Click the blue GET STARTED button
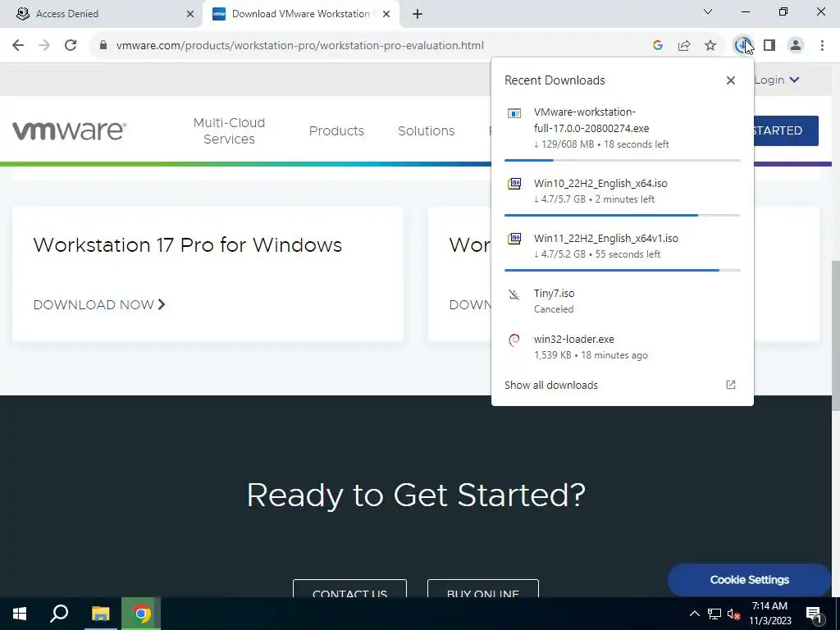This screenshot has width=840, height=630. point(786,130)
